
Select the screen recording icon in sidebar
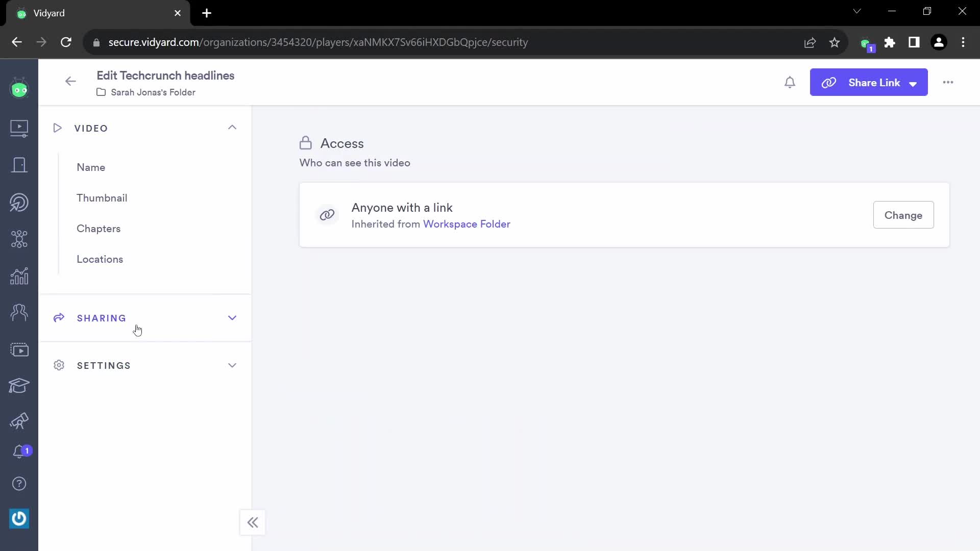pos(19,349)
